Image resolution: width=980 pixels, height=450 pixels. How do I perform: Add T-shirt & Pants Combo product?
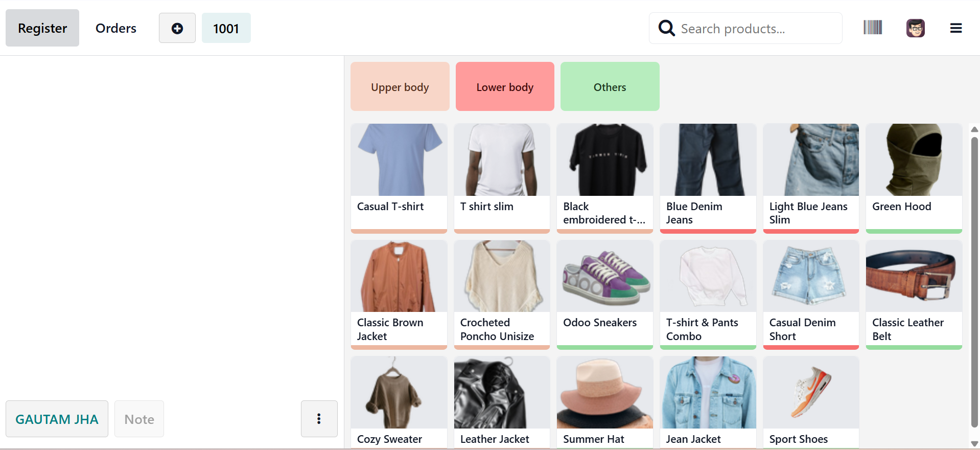click(x=708, y=295)
